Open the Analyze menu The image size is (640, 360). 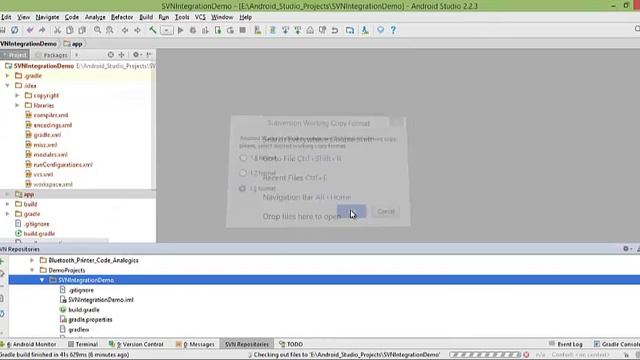(95, 17)
